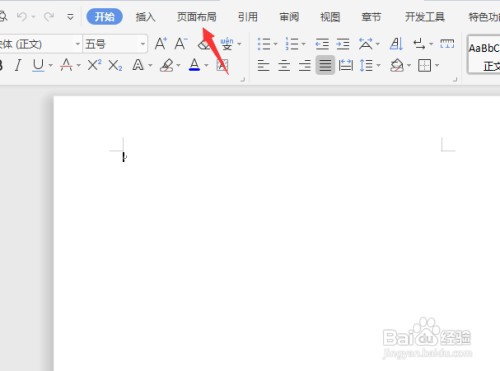500x371 pixels.
Task: Open the highlight color dropdown arrow
Action: 178,65
